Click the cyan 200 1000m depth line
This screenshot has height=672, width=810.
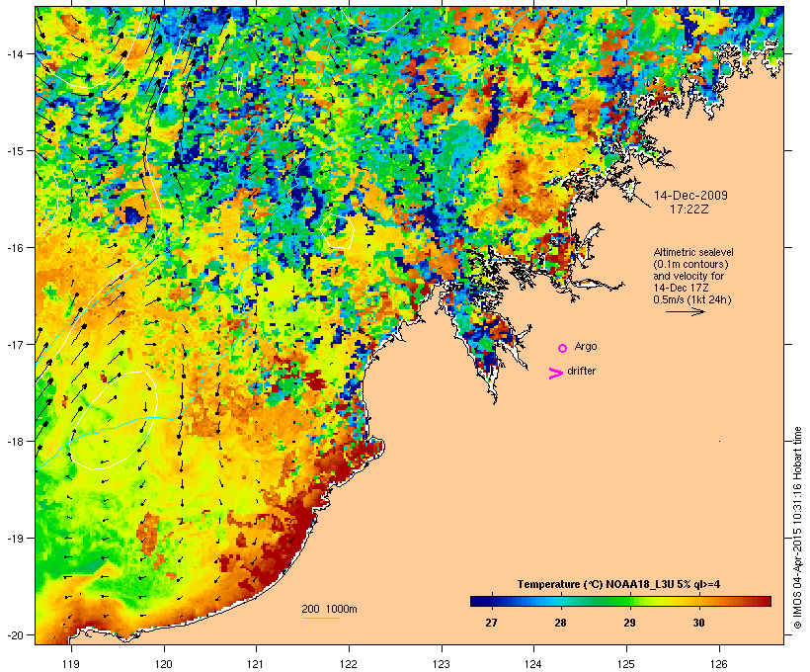point(320,618)
